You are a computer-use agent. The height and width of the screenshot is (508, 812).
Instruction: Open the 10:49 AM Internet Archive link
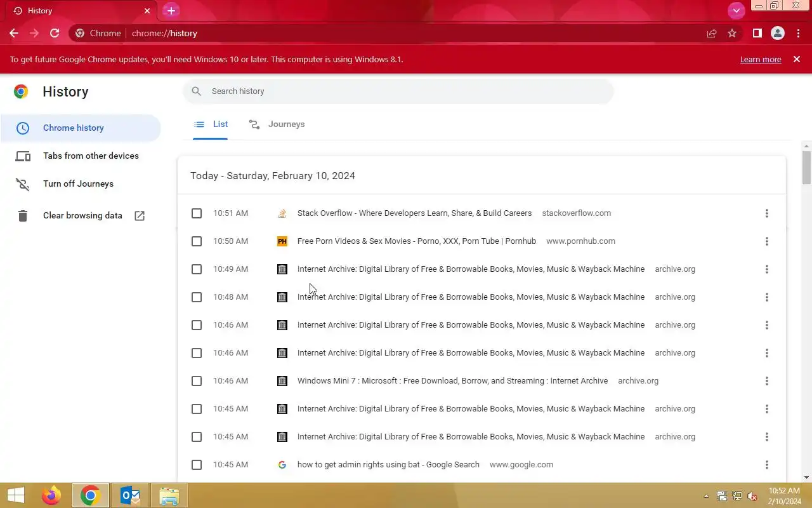coord(471,269)
